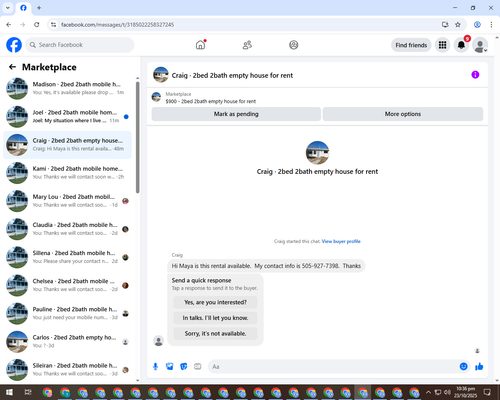This screenshot has width=500, height=400.
Task: Open the Groups icon in top navigation
Action: tap(294, 45)
